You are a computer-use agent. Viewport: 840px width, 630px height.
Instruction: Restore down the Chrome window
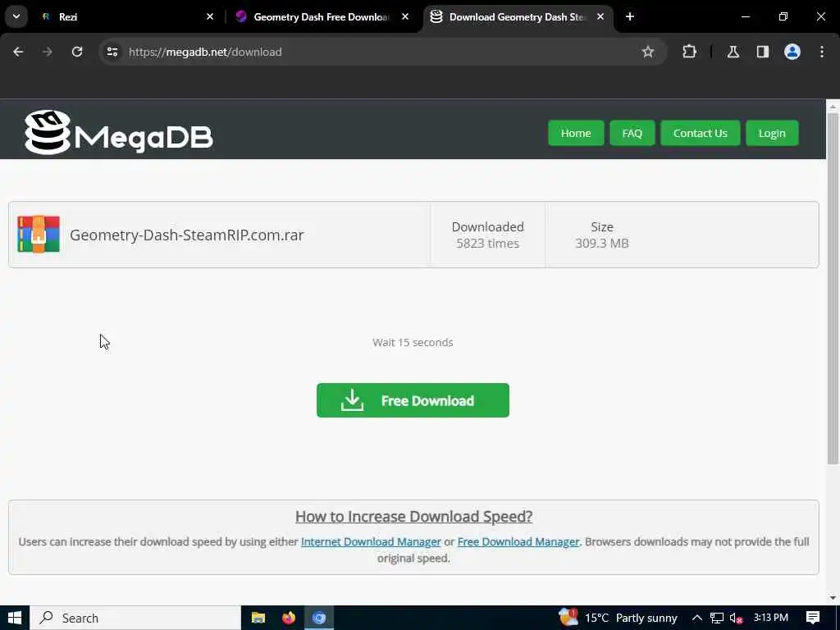tap(783, 16)
